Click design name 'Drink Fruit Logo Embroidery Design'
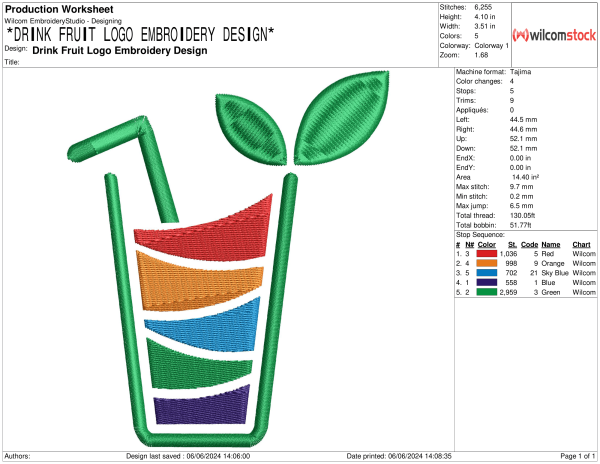This screenshot has width=600, height=464. 120,50
